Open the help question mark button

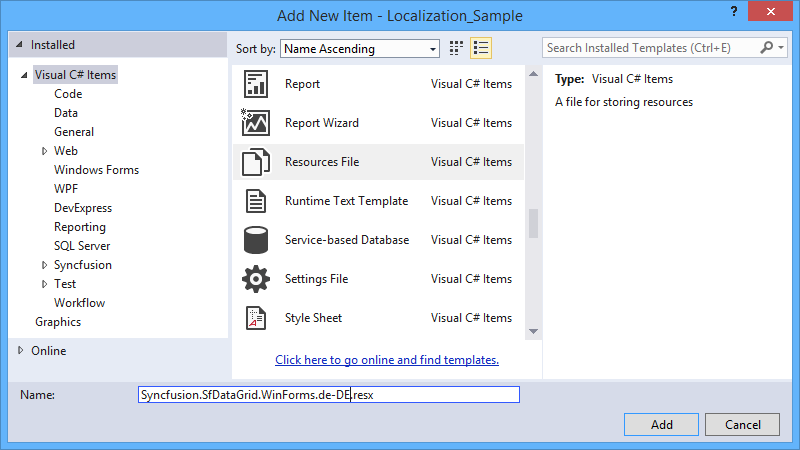point(734,11)
